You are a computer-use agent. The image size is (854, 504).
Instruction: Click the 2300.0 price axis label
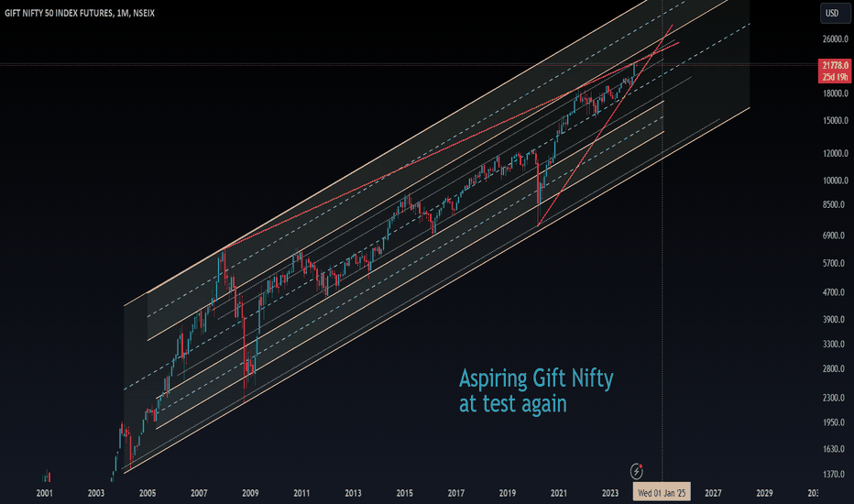(x=836, y=399)
